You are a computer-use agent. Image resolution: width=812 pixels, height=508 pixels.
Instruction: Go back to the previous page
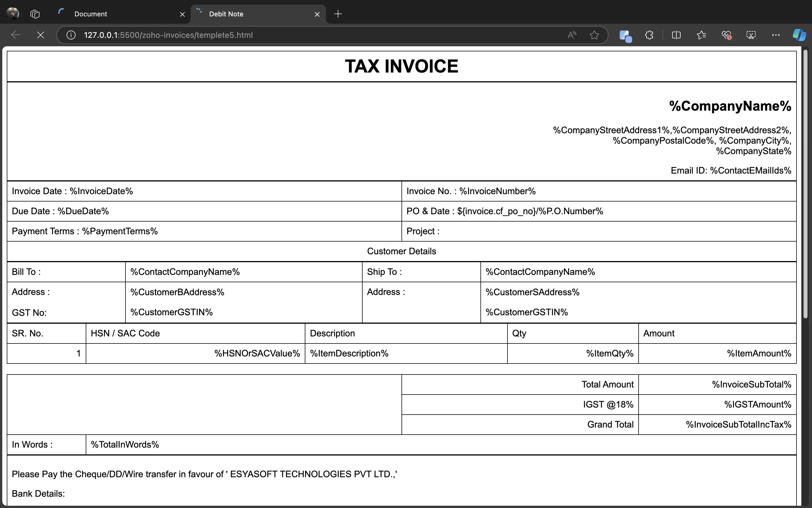16,35
